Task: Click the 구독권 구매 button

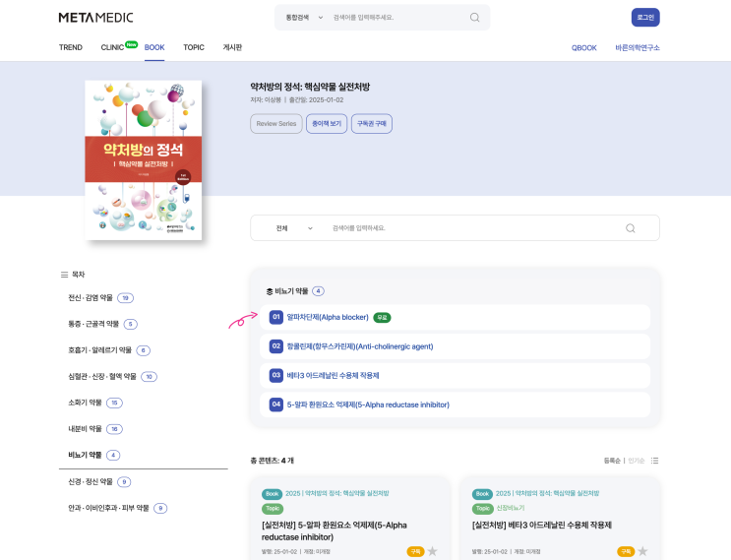Action: tap(372, 124)
